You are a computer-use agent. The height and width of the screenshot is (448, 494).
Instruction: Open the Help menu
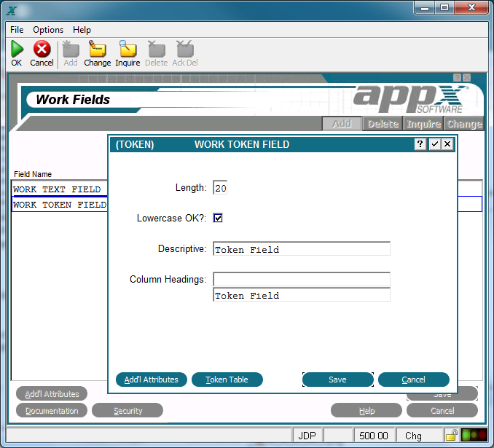coord(82,30)
